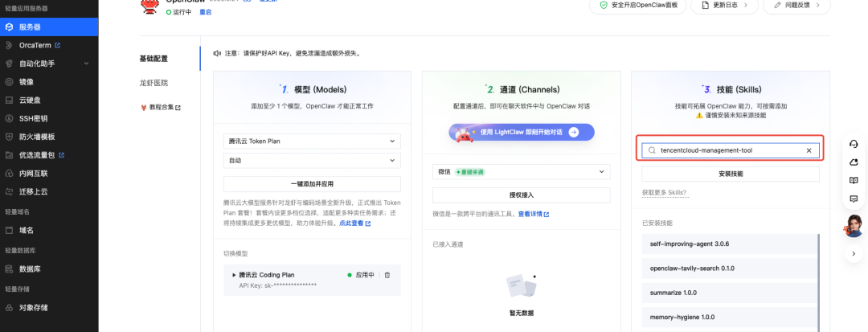Open 问题反馈 button
This screenshot has width=868, height=332.
click(x=796, y=5)
